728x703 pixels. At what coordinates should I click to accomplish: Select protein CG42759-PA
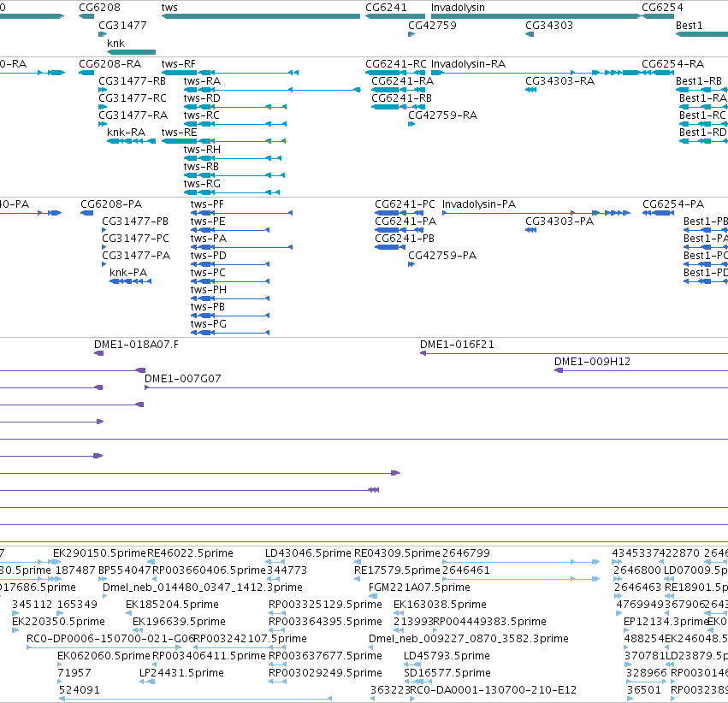pos(442,256)
